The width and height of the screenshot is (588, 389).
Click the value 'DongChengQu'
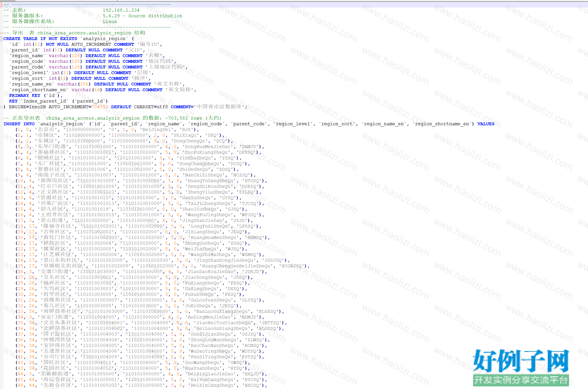[189, 141]
